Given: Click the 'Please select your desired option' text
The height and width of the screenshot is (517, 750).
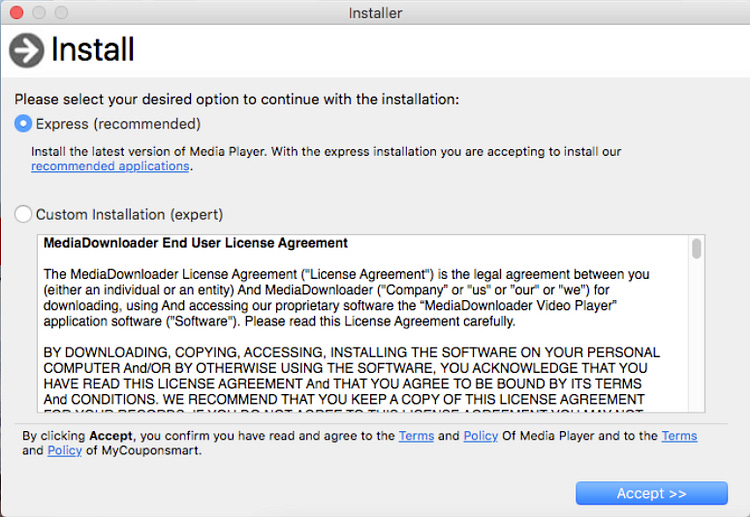Looking at the screenshot, I should point(237,99).
